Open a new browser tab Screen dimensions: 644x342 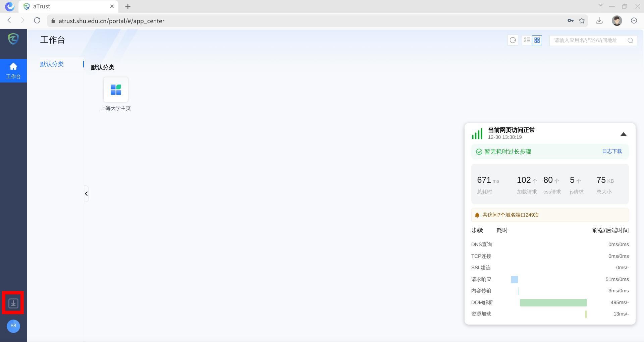128,6
